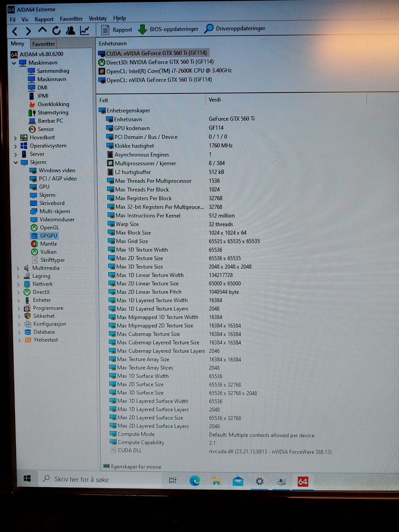399x532 pixels.
Task: Expand the Lagring tree node
Action: point(18,276)
